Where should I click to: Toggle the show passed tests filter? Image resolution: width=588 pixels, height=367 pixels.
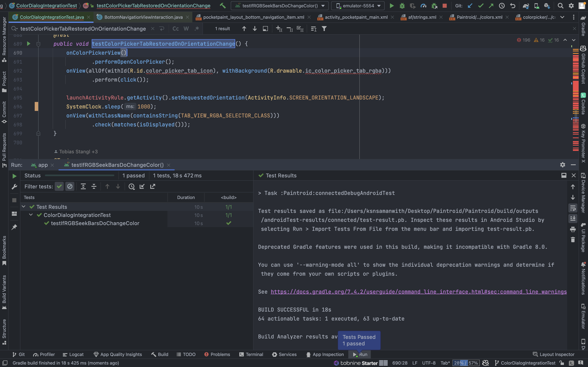(59, 186)
